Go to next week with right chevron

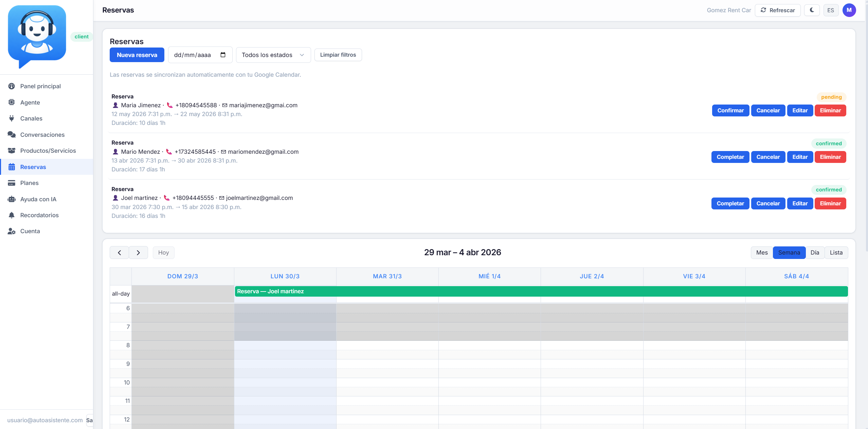click(x=138, y=253)
